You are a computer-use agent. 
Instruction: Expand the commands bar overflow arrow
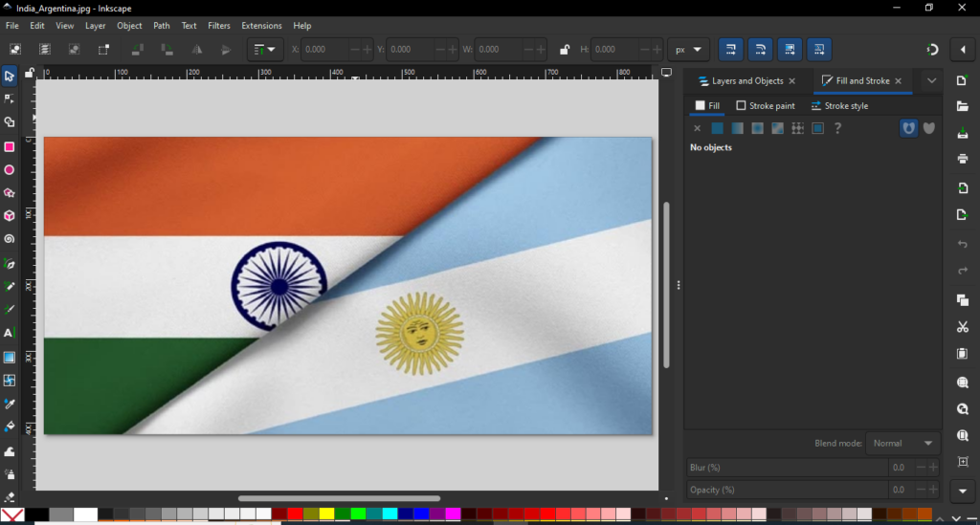click(x=963, y=492)
